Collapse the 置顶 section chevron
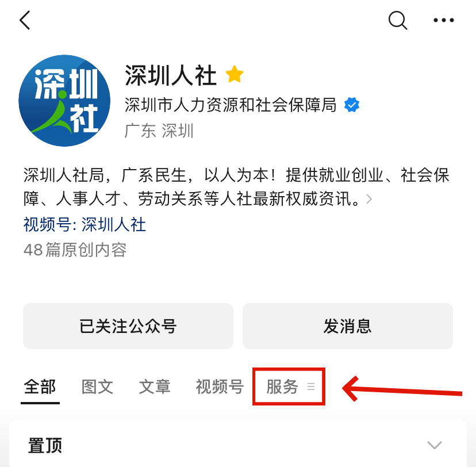Image resolution: width=476 pixels, height=467 pixels. point(435,445)
